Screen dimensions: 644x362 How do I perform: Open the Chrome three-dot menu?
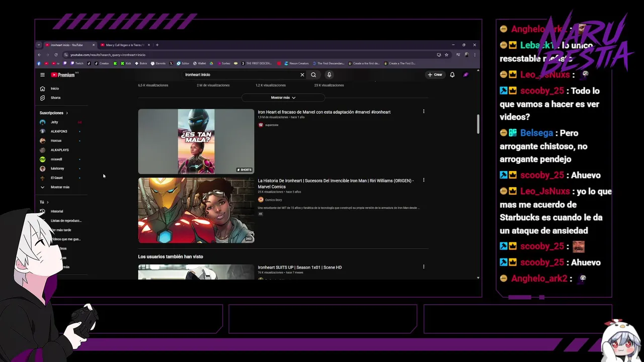tap(474, 55)
